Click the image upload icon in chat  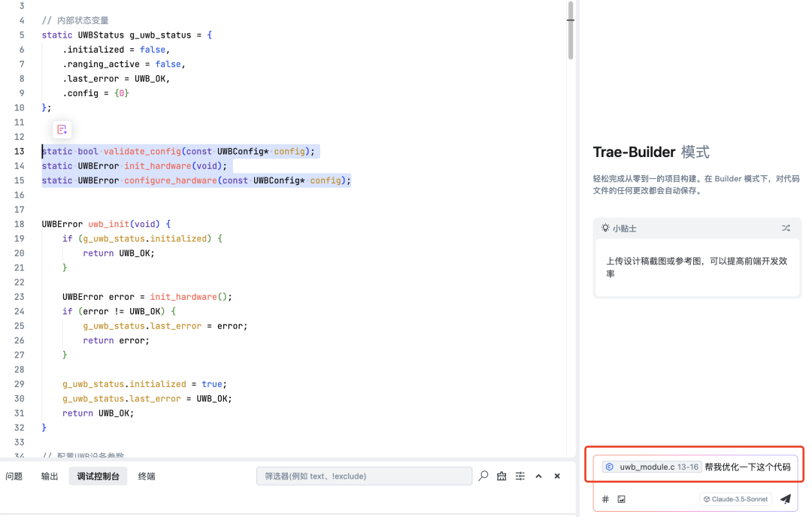click(622, 499)
